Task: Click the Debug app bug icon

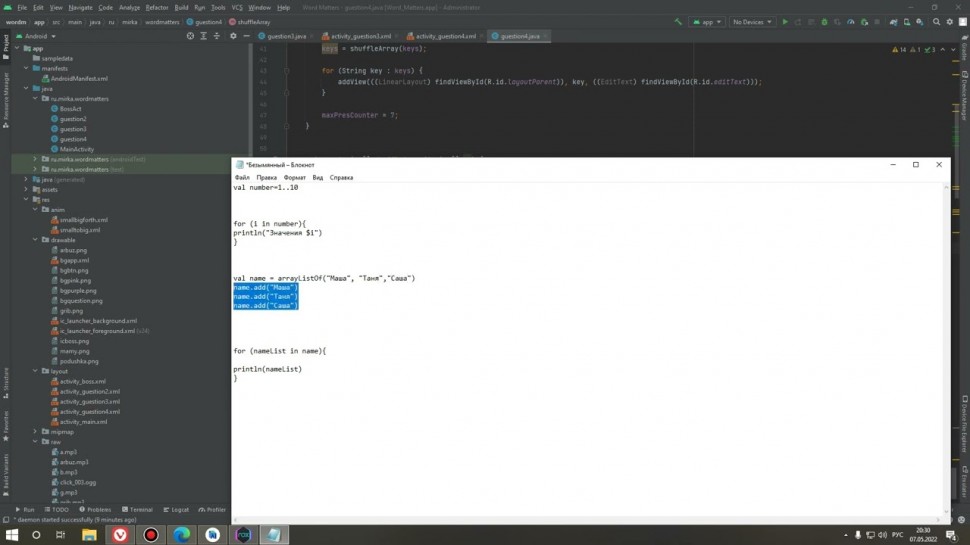Action: 823,21
